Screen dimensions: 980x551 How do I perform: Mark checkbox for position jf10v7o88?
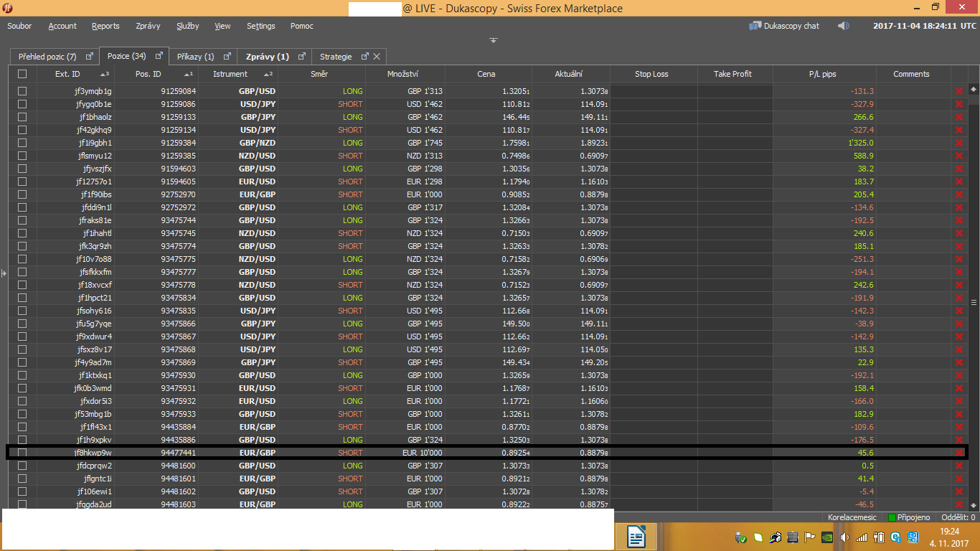(x=22, y=259)
